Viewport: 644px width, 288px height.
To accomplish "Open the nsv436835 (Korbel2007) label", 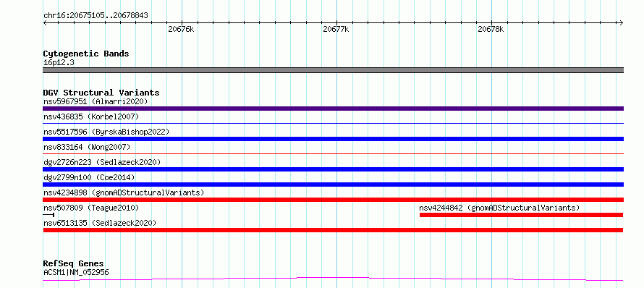I will tap(91, 117).
